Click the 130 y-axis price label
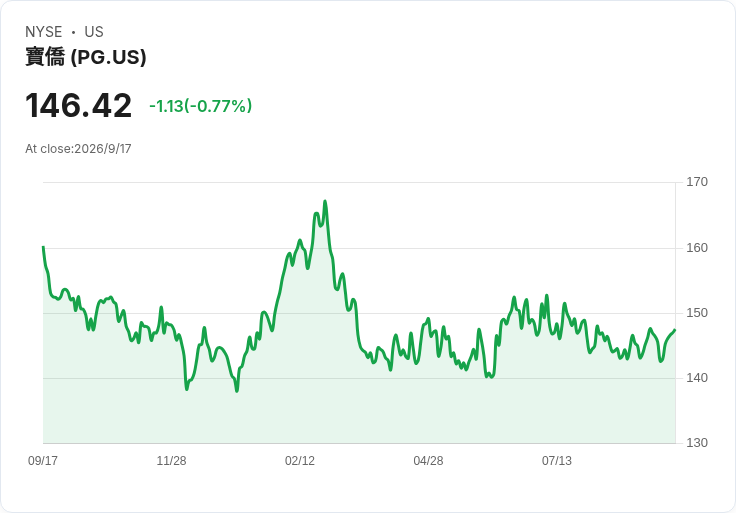This screenshot has width=736, height=513. (x=697, y=443)
